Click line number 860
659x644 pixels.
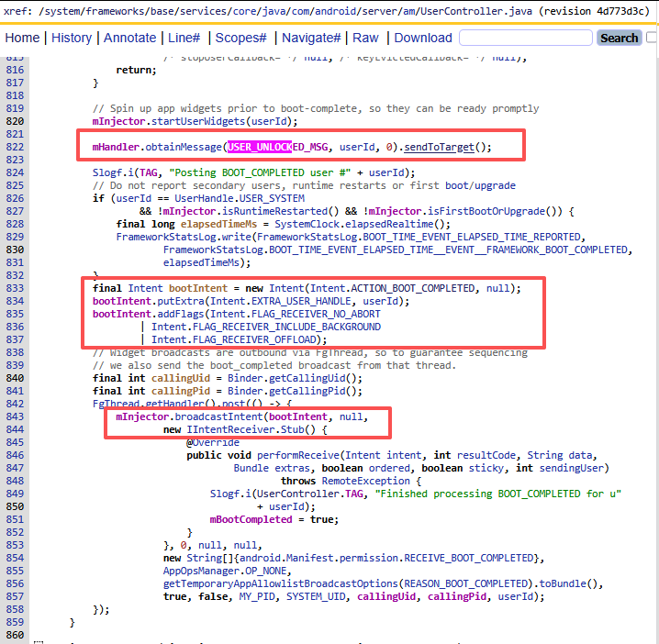[x=15, y=635]
